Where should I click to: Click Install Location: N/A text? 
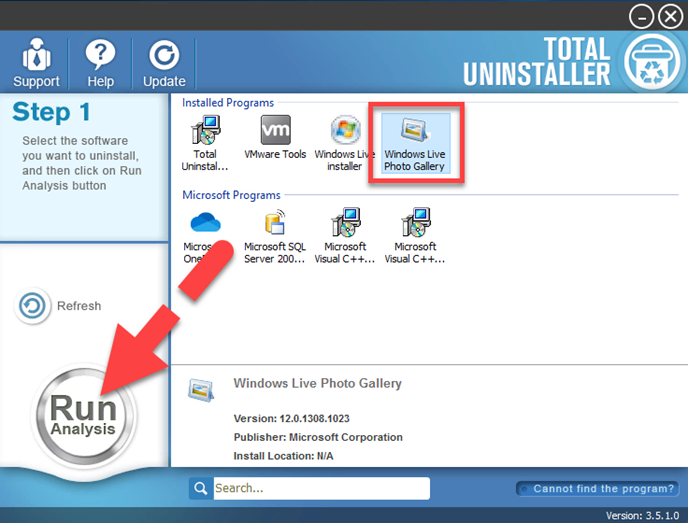[283, 456]
